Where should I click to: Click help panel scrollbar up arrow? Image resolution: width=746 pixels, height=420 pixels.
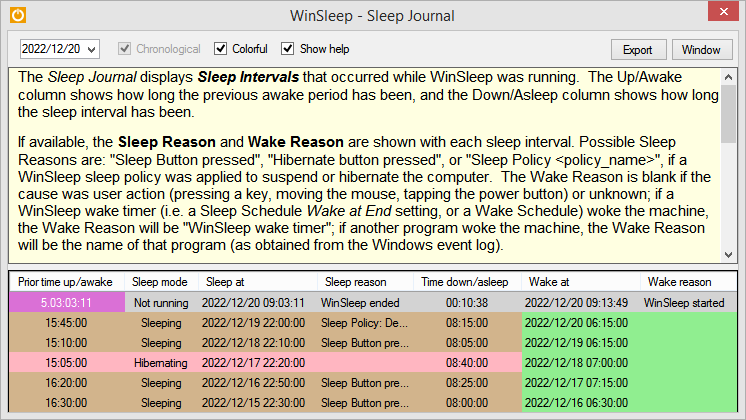(728, 77)
